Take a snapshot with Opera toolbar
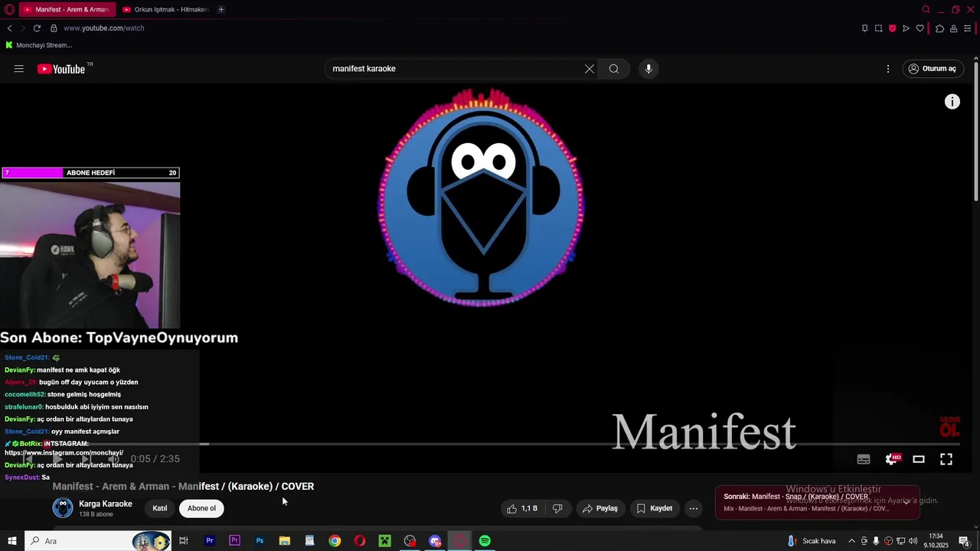 tap(878, 28)
